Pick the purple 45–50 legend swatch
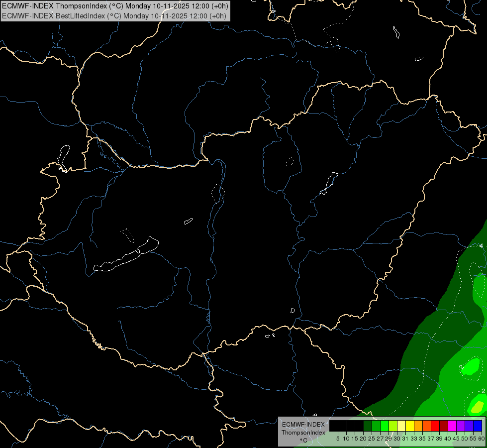Screen dimensions: 487x448 point(461,426)
